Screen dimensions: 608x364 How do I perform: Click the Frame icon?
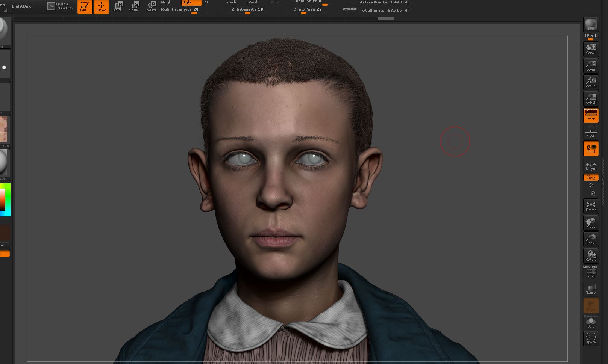(x=591, y=206)
